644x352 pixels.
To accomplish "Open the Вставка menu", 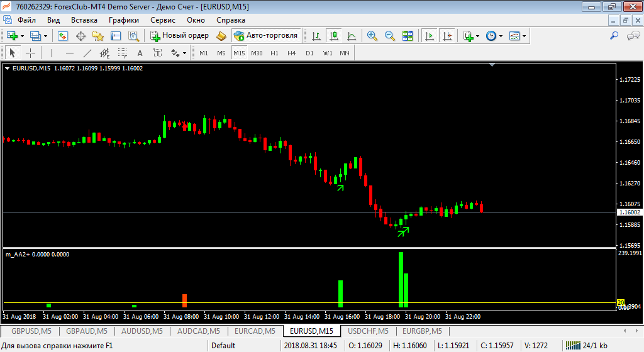I will point(84,20).
